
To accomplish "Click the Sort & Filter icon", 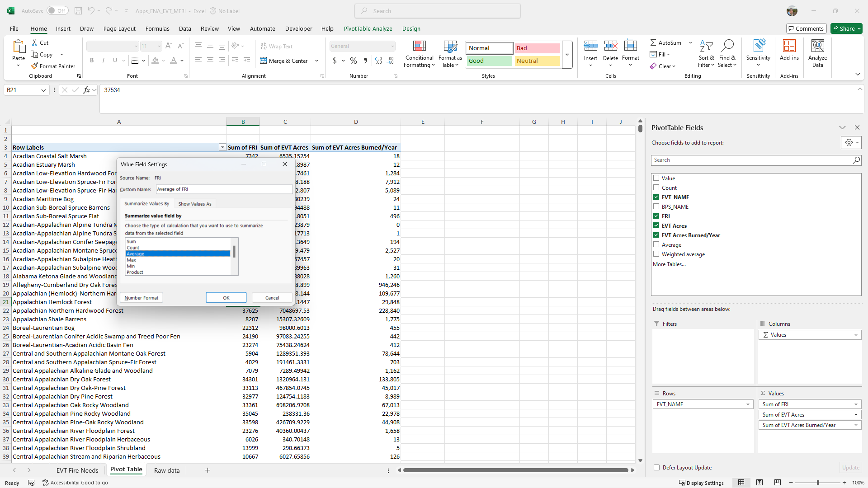I will coord(706,54).
